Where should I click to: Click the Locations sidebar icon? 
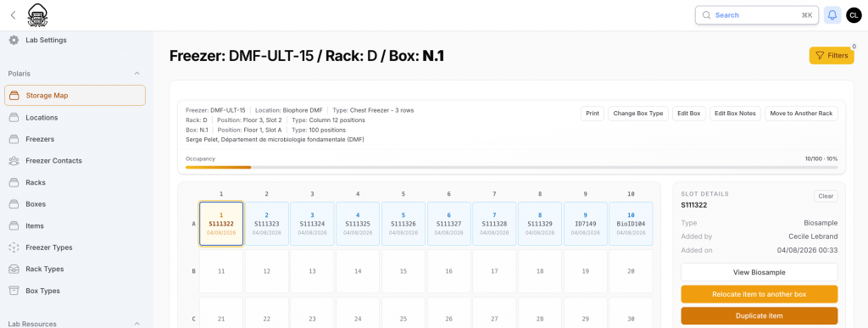(14, 117)
